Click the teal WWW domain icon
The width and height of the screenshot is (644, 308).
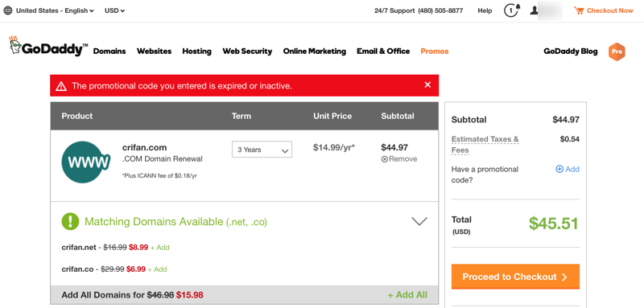[x=86, y=162]
